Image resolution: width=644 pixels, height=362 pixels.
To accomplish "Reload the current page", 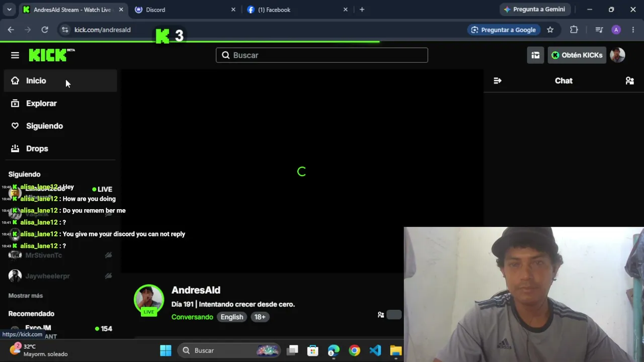I will pyautogui.click(x=45, y=30).
